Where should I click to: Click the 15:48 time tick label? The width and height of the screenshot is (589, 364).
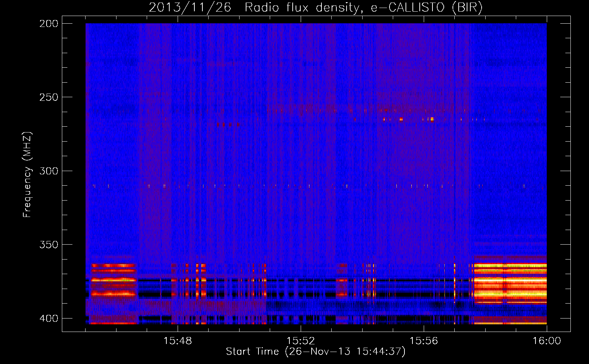click(x=178, y=341)
